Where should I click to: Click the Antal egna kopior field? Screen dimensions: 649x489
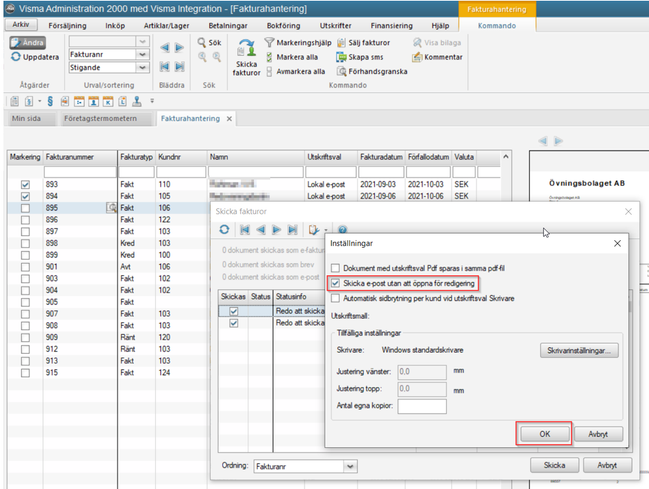(x=422, y=406)
